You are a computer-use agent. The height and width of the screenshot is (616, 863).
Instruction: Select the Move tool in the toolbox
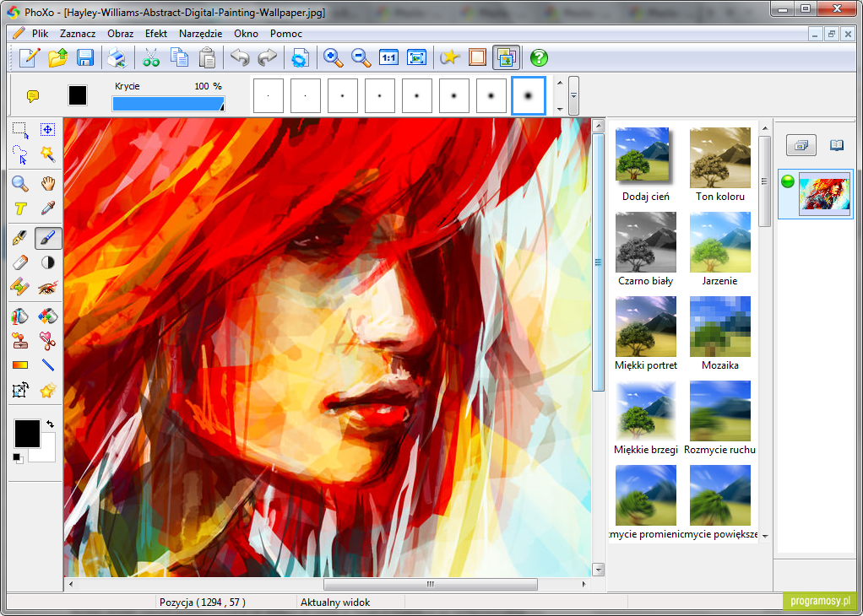click(48, 130)
